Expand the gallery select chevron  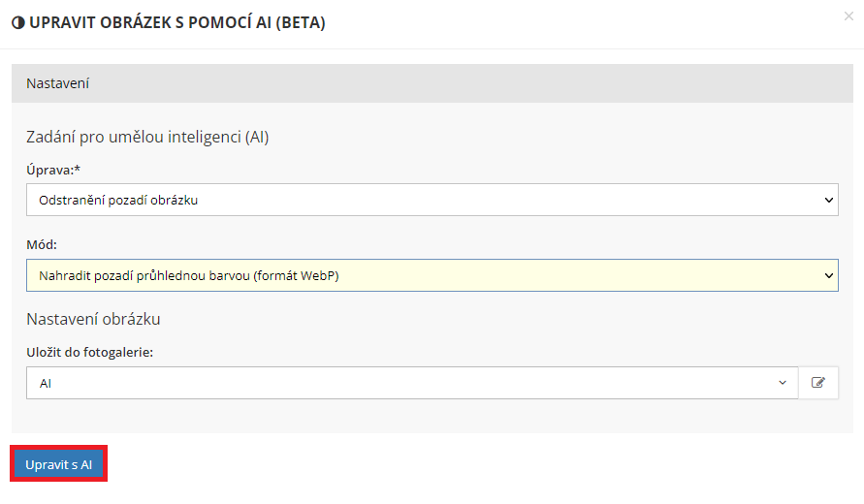coord(783,383)
